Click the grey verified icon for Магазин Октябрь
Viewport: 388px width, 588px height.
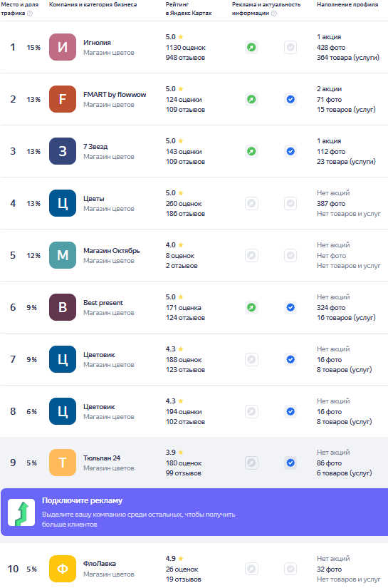pos(290,256)
